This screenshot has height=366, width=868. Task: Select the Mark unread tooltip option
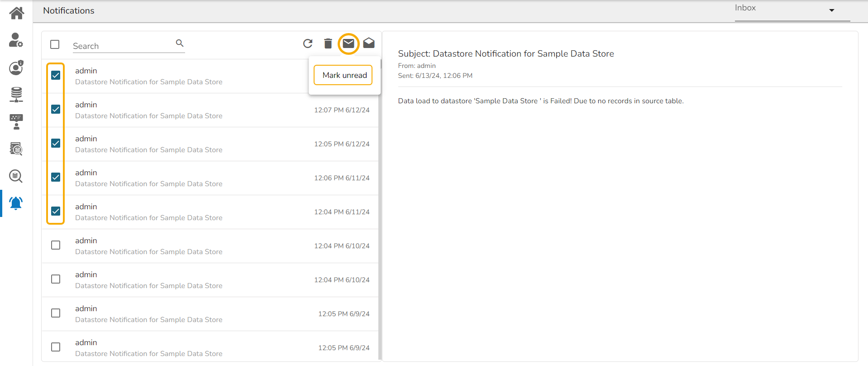[343, 75]
